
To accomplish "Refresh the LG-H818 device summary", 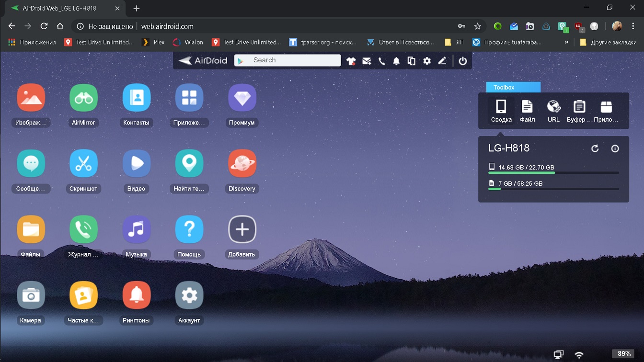I will (595, 148).
